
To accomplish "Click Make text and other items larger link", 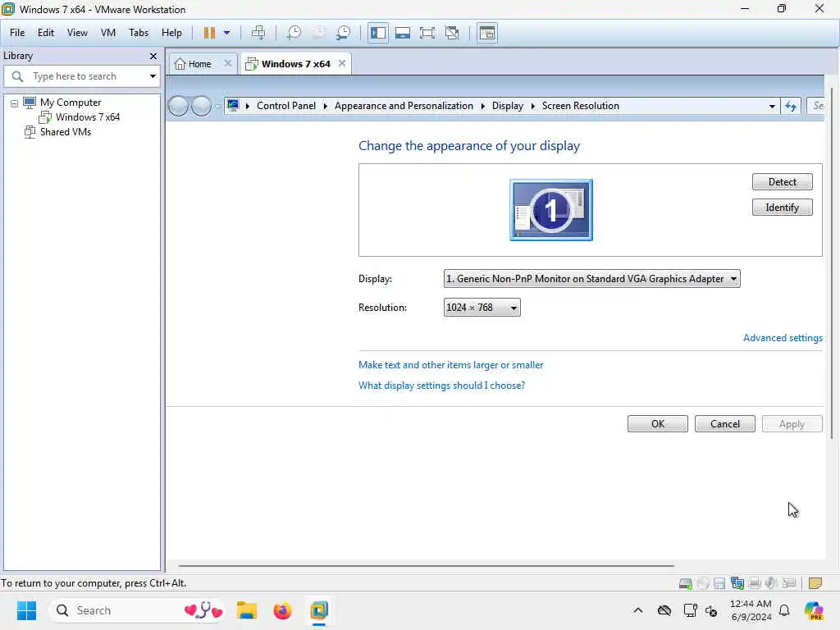I will [x=450, y=365].
